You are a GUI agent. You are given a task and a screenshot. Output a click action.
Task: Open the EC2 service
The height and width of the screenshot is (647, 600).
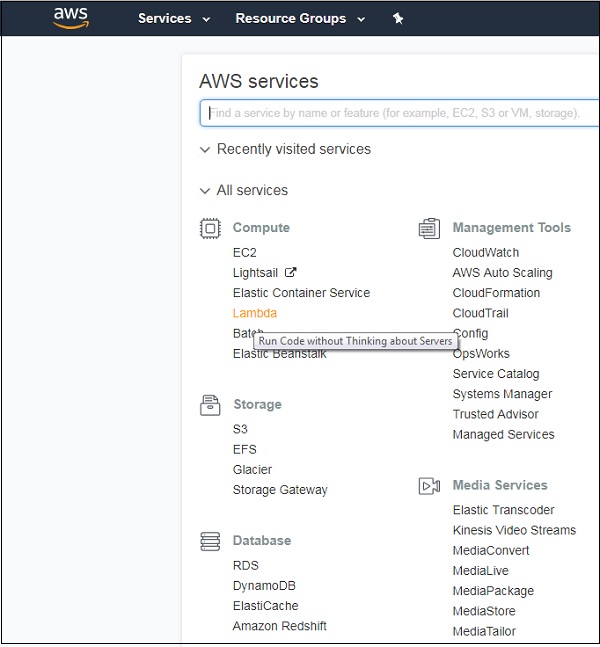pos(245,253)
